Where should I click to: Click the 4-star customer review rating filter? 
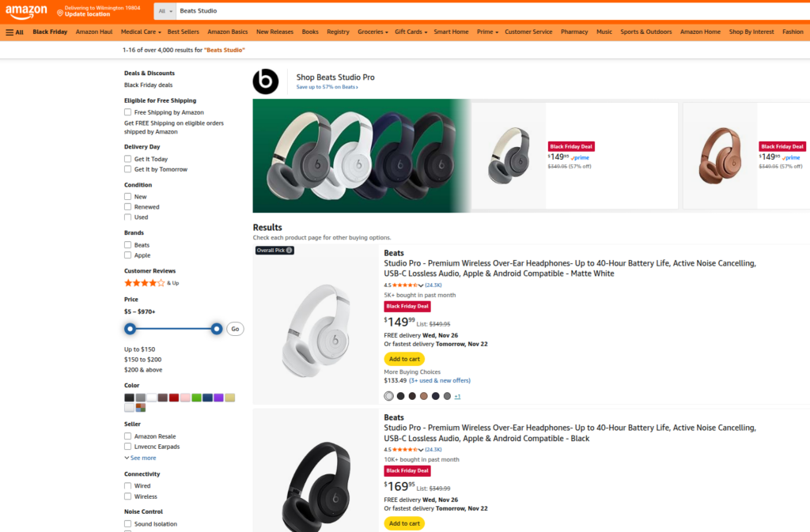[146, 282]
